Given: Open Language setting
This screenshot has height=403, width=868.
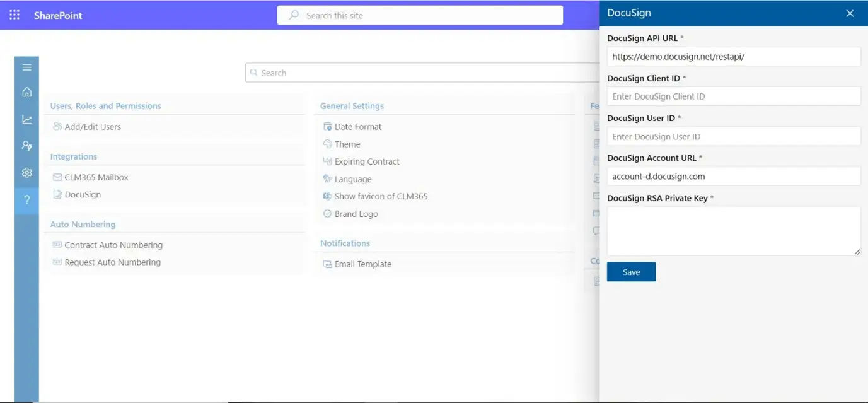Looking at the screenshot, I should [x=353, y=179].
